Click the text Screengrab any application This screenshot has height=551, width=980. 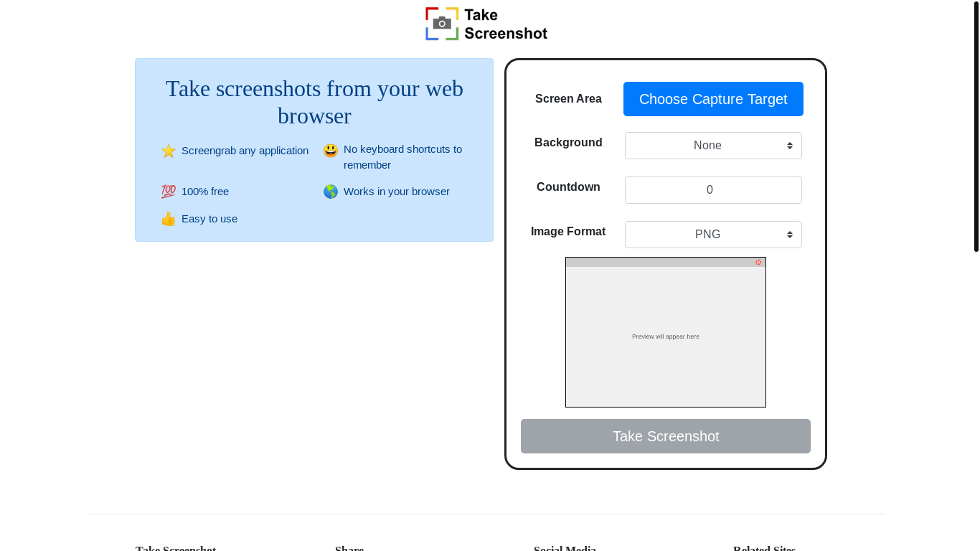point(245,151)
